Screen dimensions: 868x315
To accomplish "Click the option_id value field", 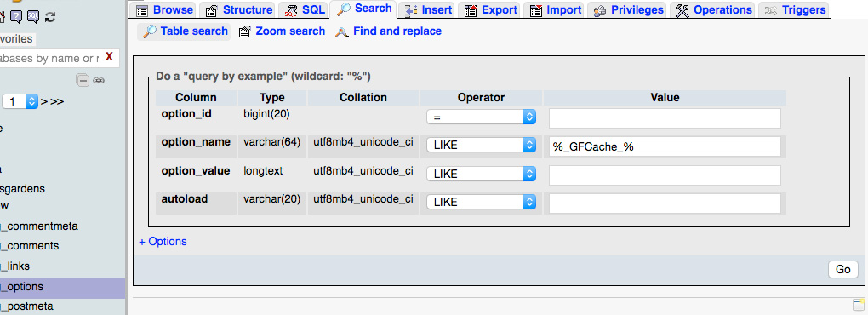I will pos(665,118).
